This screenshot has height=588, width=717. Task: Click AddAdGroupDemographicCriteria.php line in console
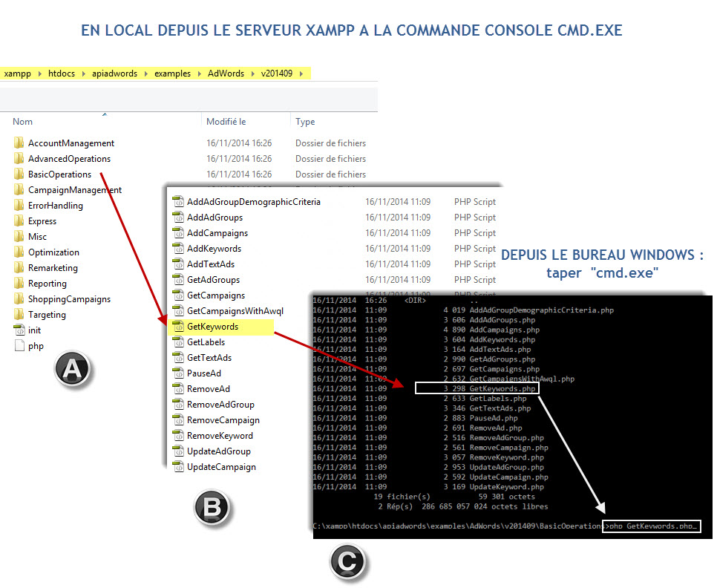coord(463,310)
